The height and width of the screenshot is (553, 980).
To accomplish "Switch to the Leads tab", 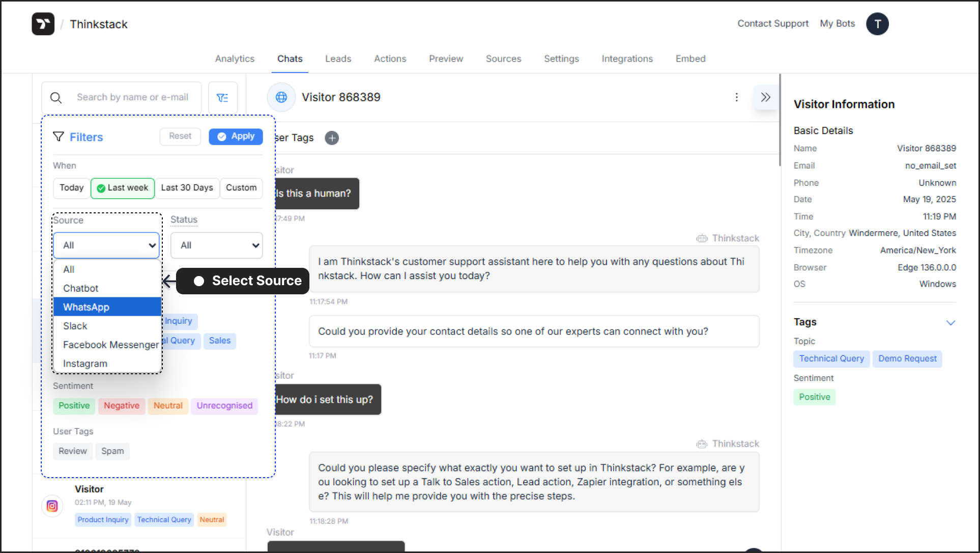I will [x=338, y=59].
